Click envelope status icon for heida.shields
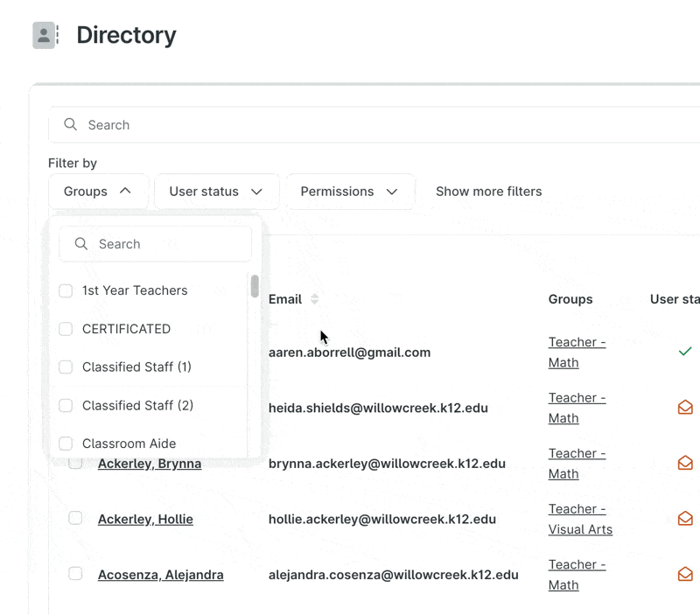Viewport: 700px width, 615px height. (x=685, y=408)
